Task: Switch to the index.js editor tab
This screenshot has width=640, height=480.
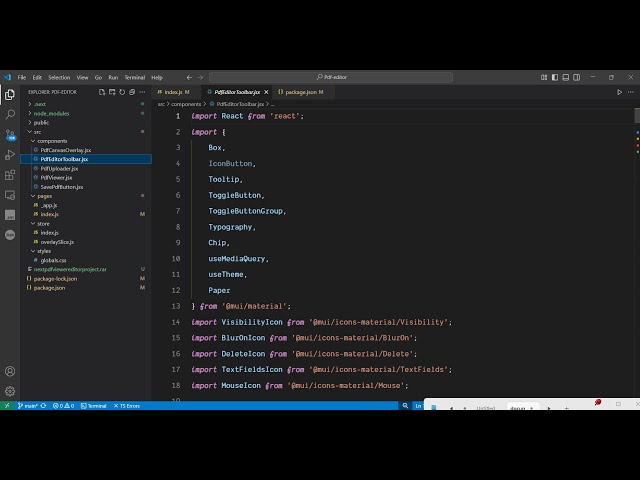Action: [x=176, y=92]
